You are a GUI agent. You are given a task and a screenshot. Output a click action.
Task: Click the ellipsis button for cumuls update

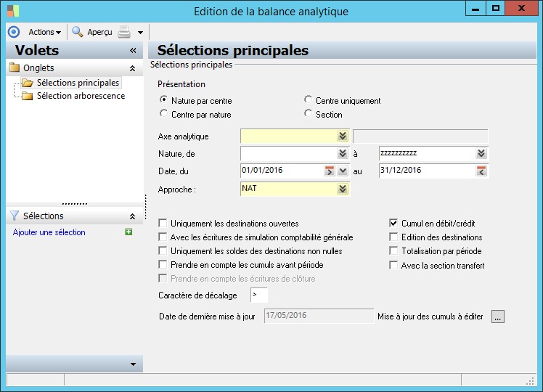coord(497,317)
